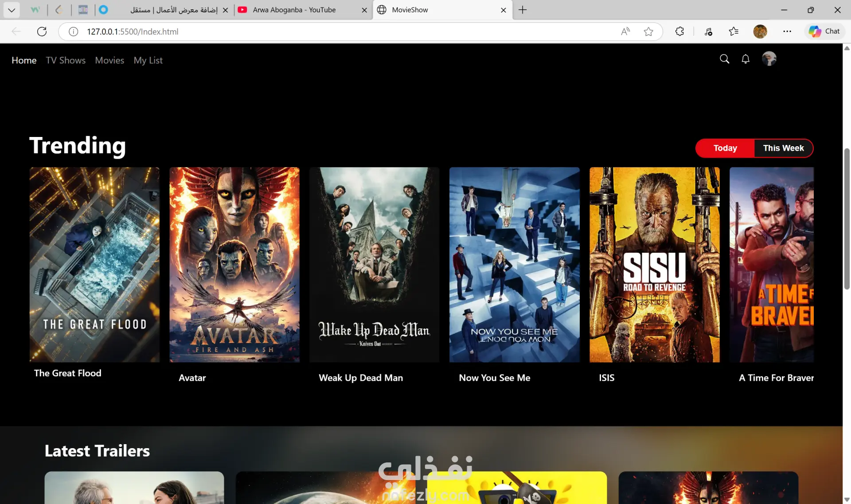851x504 pixels.
Task: Open My List nav link
Action: point(148,60)
